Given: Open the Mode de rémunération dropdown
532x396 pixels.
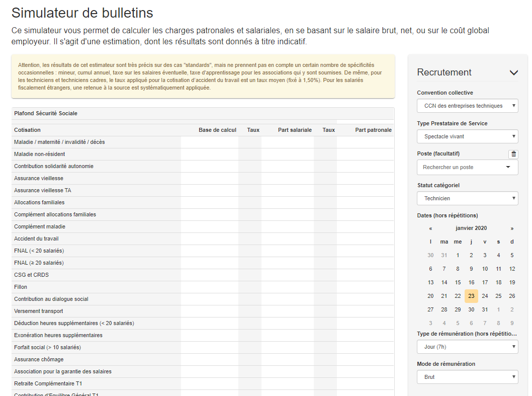Looking at the screenshot, I should click(x=467, y=377).
